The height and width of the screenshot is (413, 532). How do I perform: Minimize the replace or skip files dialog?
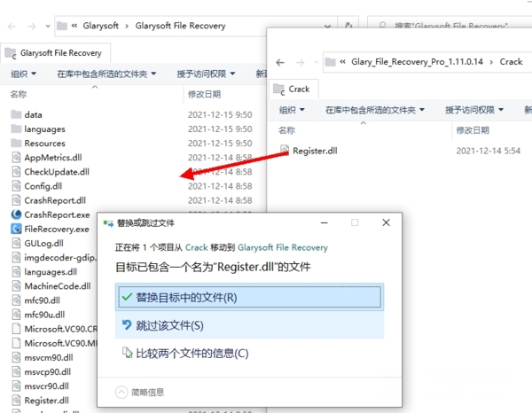coord(324,222)
